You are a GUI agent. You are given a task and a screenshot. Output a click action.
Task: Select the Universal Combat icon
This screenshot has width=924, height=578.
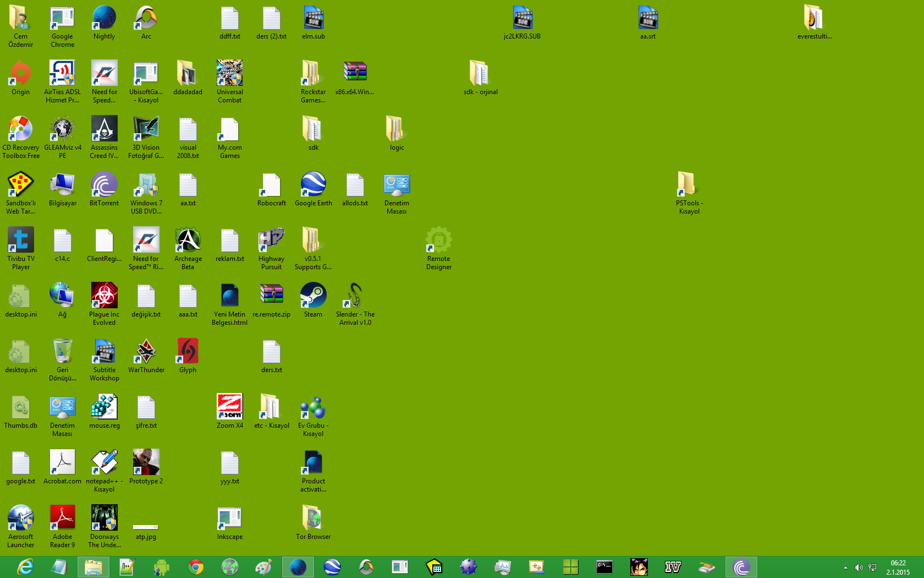tap(230, 81)
